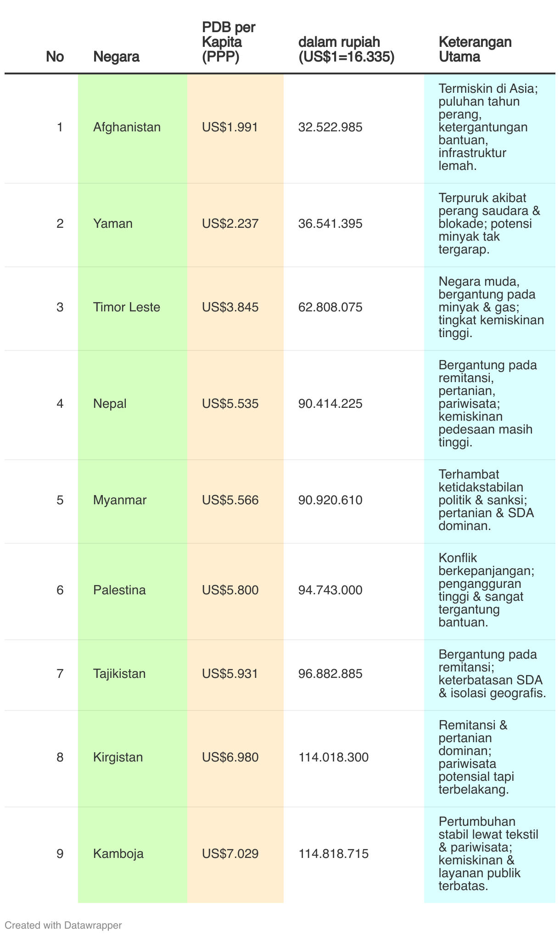The image size is (560, 936).
Task: Click the US$1.991 value cell
Action: (x=235, y=128)
